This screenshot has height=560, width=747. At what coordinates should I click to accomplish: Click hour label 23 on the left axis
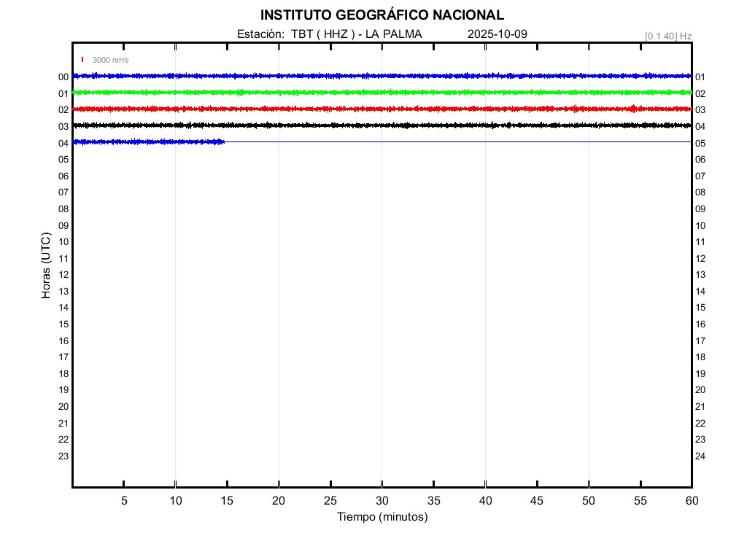63,456
